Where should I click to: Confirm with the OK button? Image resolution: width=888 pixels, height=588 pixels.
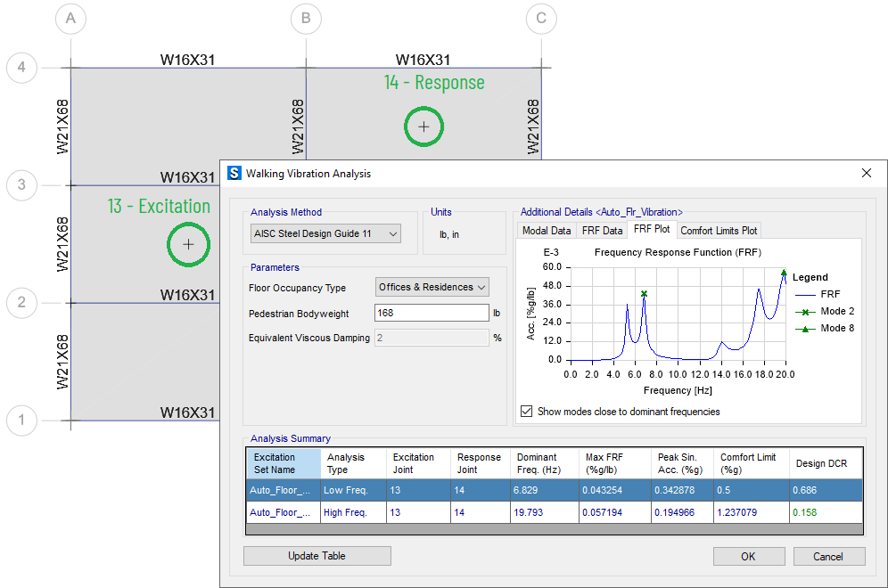click(748, 556)
